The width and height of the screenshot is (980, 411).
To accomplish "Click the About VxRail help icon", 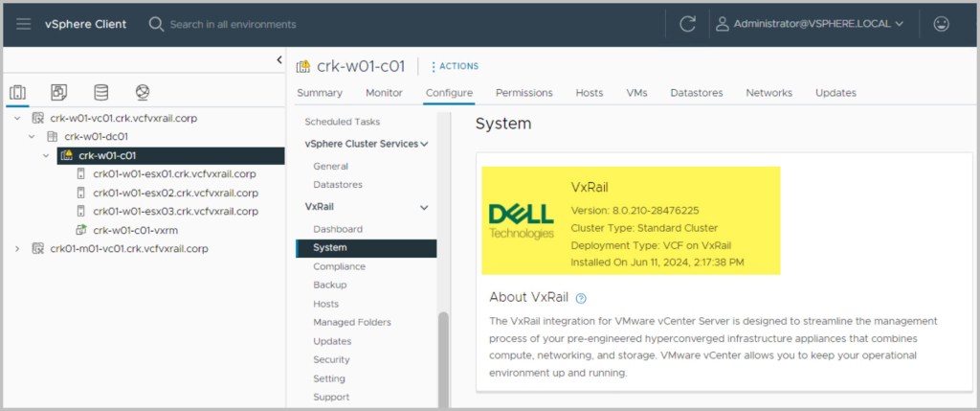I will pyautogui.click(x=581, y=298).
